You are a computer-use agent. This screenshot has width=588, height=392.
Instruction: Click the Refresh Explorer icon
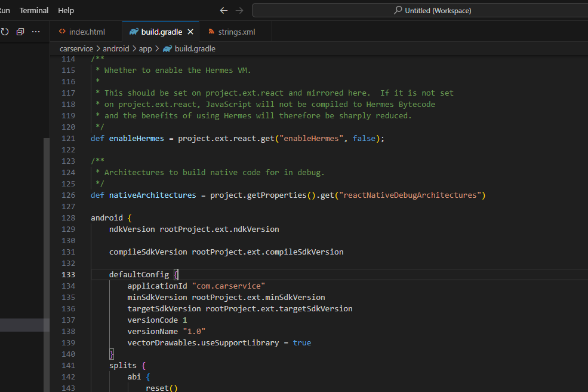pos(5,32)
